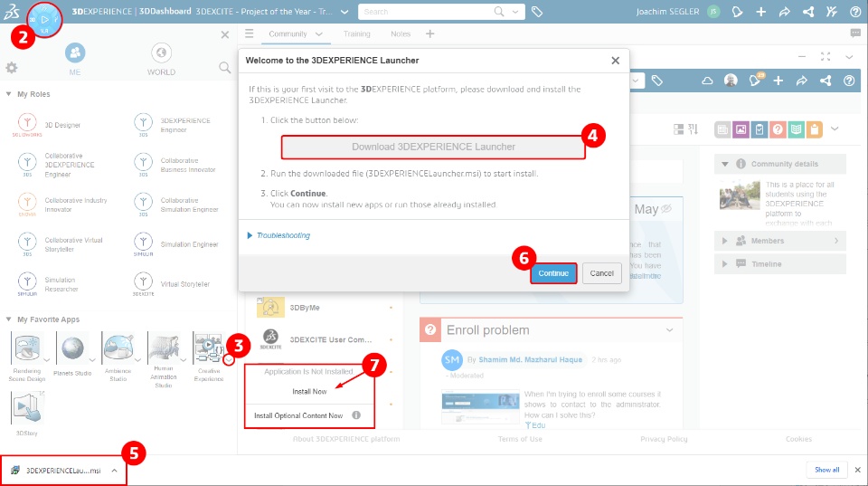
Task: Choose Install Now from the menu
Action: click(309, 392)
